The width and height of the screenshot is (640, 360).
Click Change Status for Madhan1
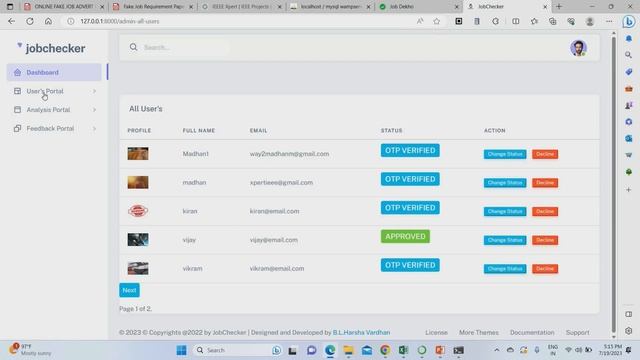[505, 154]
